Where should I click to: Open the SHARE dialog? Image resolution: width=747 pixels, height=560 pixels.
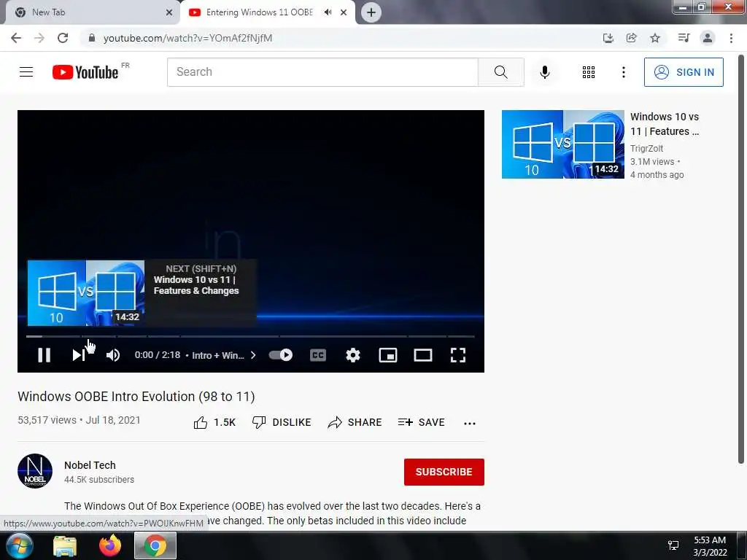(x=355, y=422)
